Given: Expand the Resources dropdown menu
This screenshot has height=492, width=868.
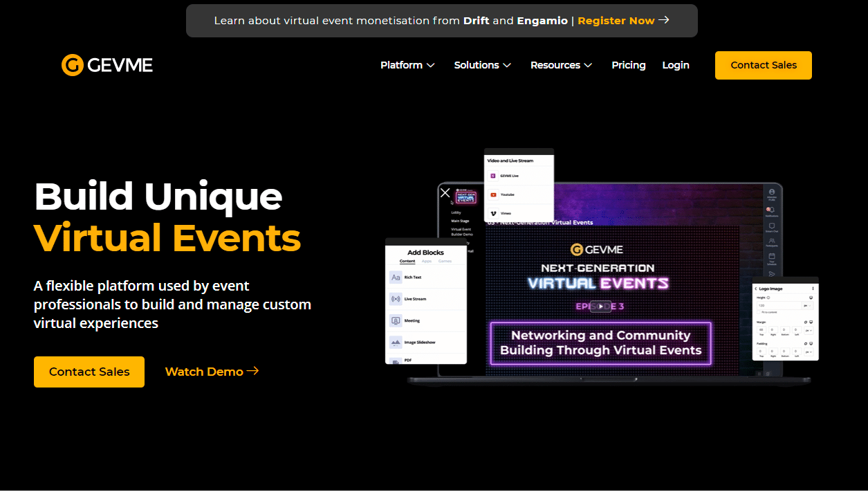Looking at the screenshot, I should [x=561, y=65].
